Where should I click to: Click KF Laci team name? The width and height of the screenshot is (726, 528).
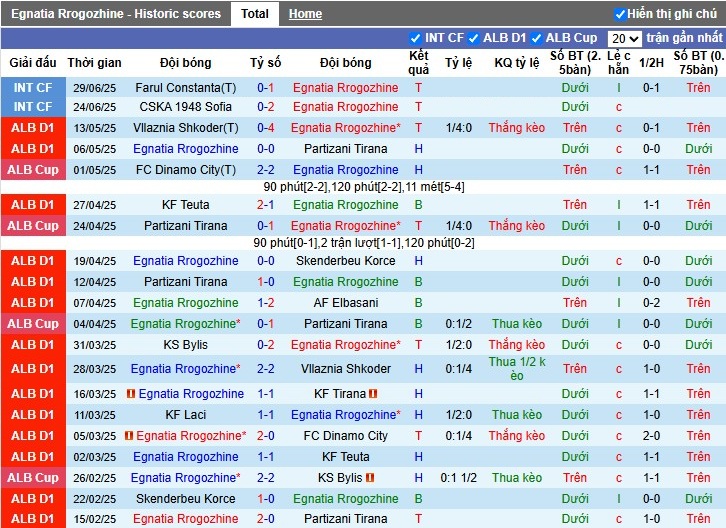(x=186, y=415)
